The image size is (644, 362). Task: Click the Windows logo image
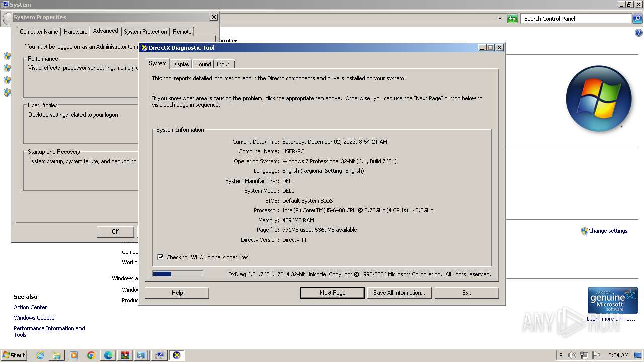click(599, 99)
